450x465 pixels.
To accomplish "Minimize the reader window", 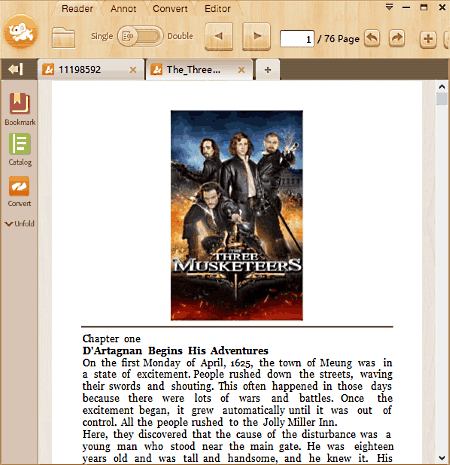I will click(x=406, y=7).
